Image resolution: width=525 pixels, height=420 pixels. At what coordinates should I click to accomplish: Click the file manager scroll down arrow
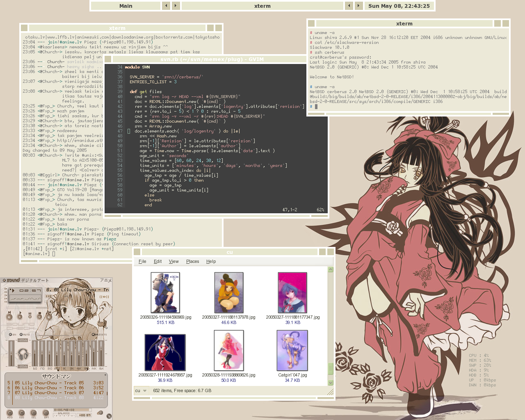coord(331,383)
